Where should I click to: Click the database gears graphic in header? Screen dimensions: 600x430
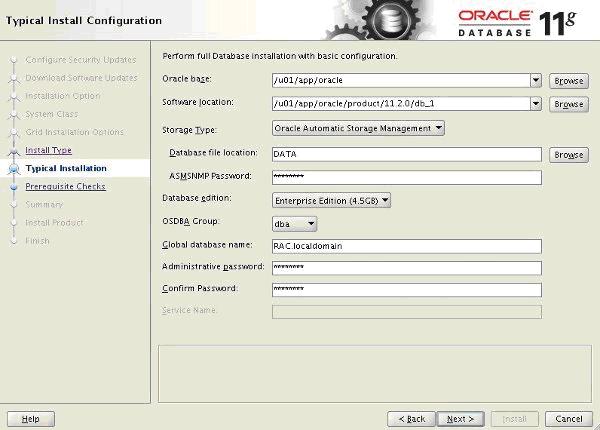379,19
